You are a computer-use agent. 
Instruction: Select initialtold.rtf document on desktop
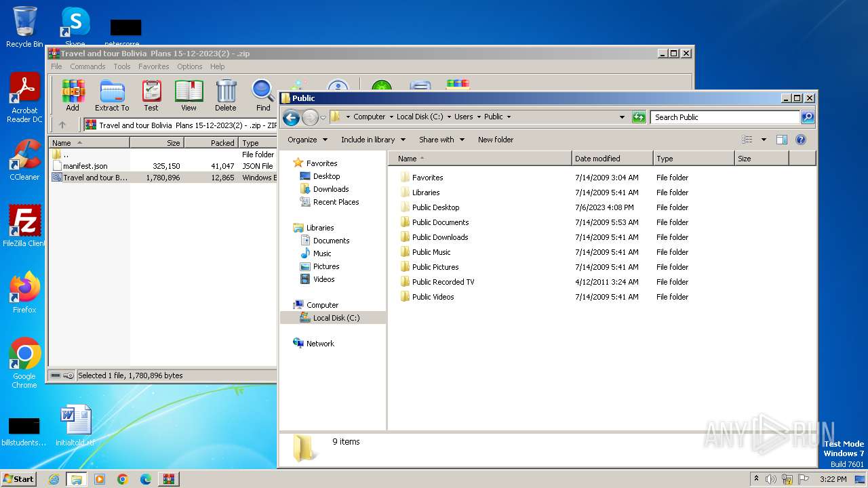click(75, 426)
